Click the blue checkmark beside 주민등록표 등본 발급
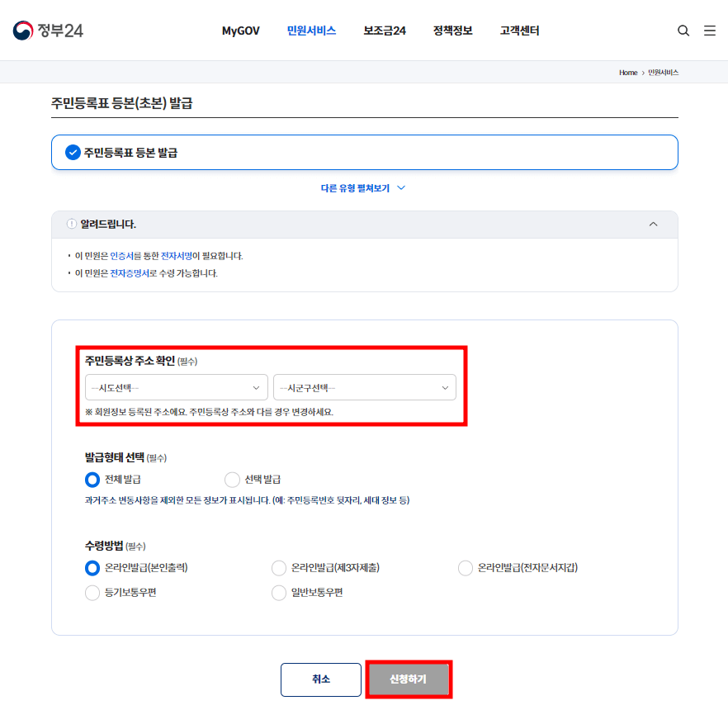This screenshot has height=710, width=728. 71,152
